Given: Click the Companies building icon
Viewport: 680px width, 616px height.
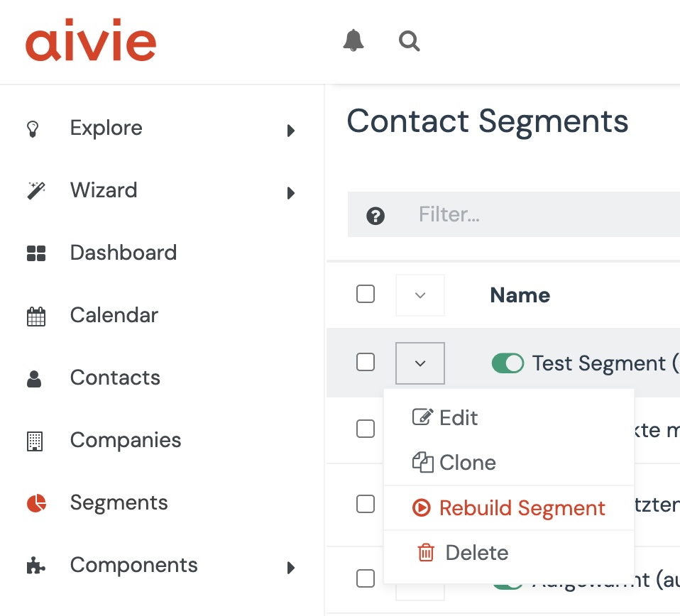Looking at the screenshot, I should click(35, 441).
